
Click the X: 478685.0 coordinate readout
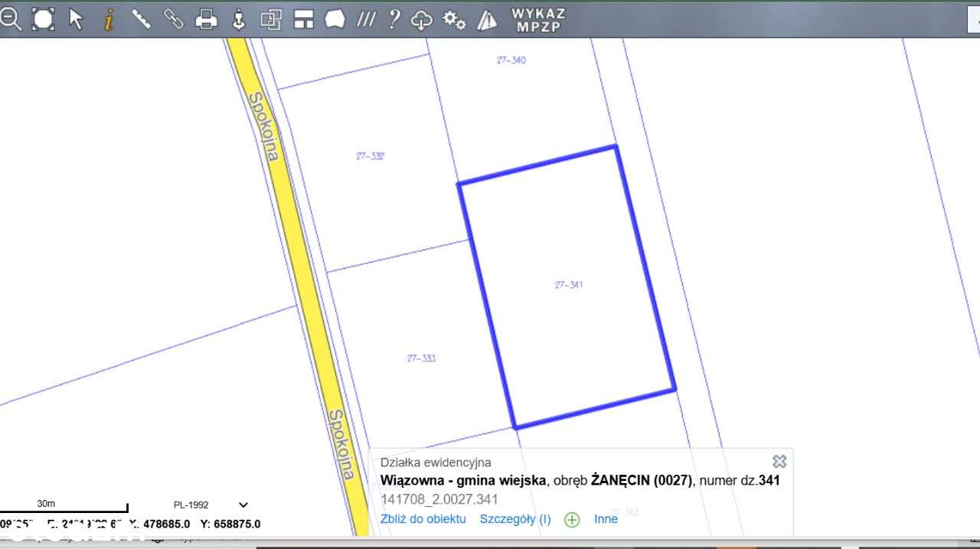[159, 524]
